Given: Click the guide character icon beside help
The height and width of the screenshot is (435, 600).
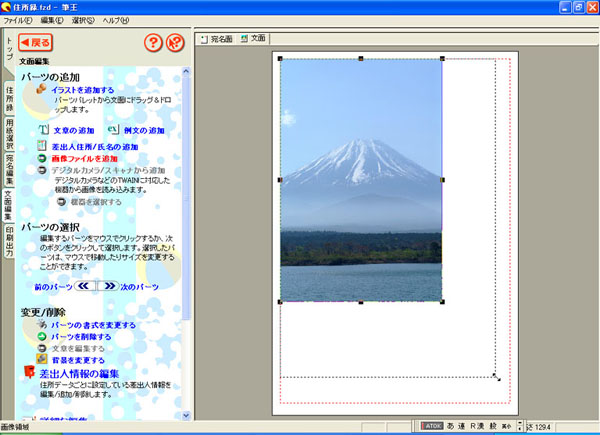Looking at the screenshot, I should pyautogui.click(x=176, y=43).
